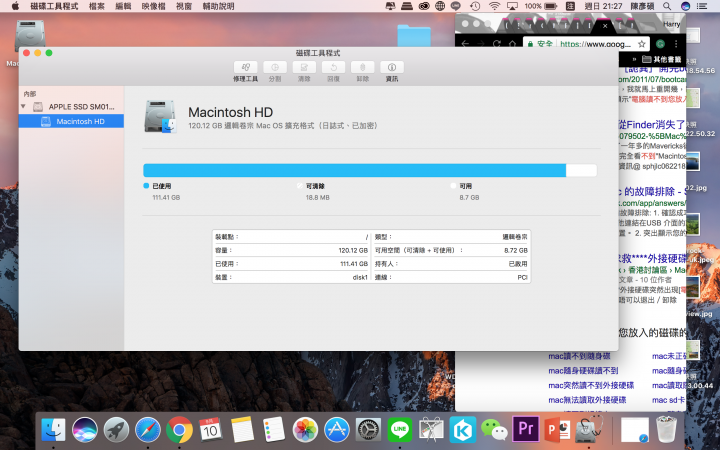The image size is (720, 450).
Task: Open the mac sd卡 related search link
Action: coord(668,400)
